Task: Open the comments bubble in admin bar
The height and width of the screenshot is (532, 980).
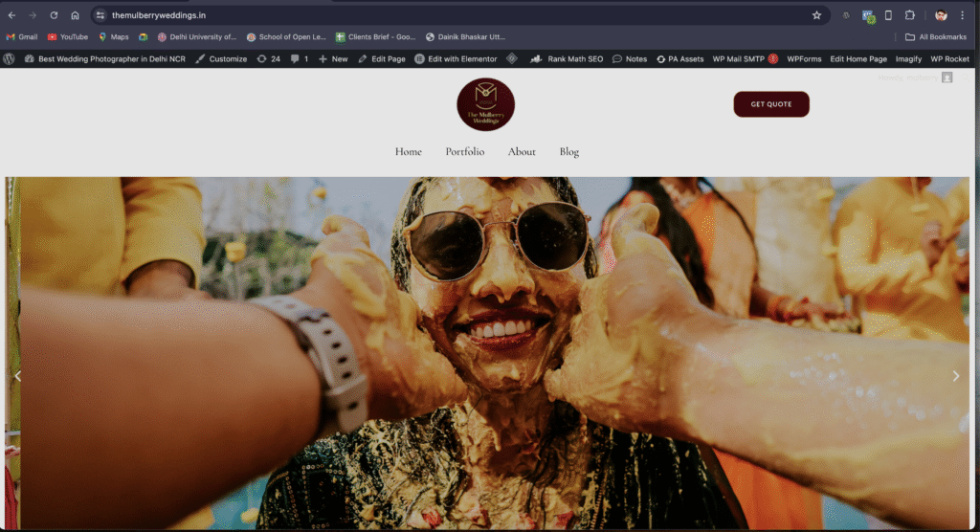Action: coord(300,58)
